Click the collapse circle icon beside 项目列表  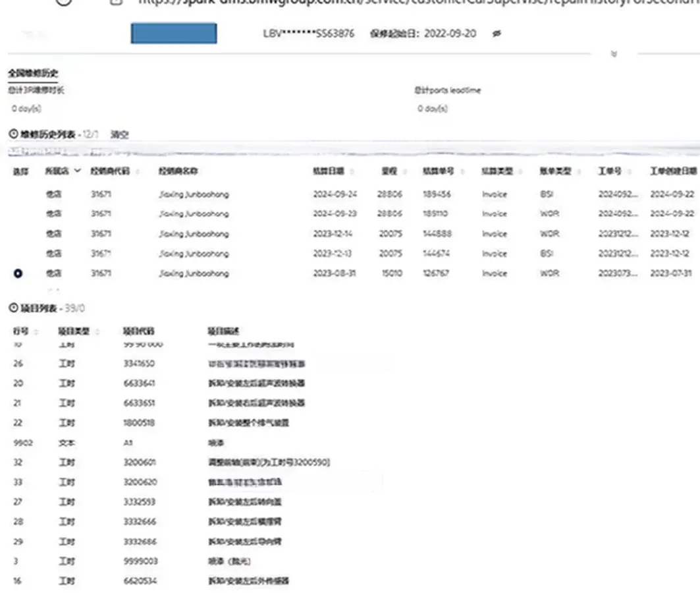pos(13,308)
